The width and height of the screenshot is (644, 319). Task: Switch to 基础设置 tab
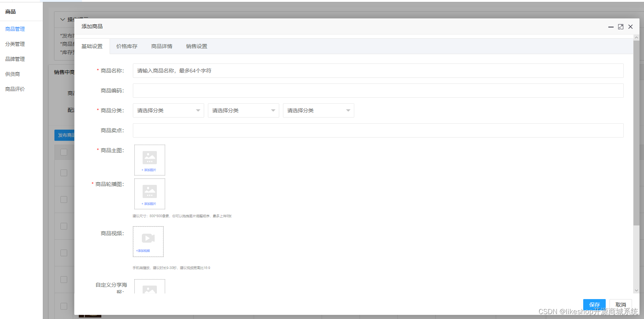click(92, 46)
